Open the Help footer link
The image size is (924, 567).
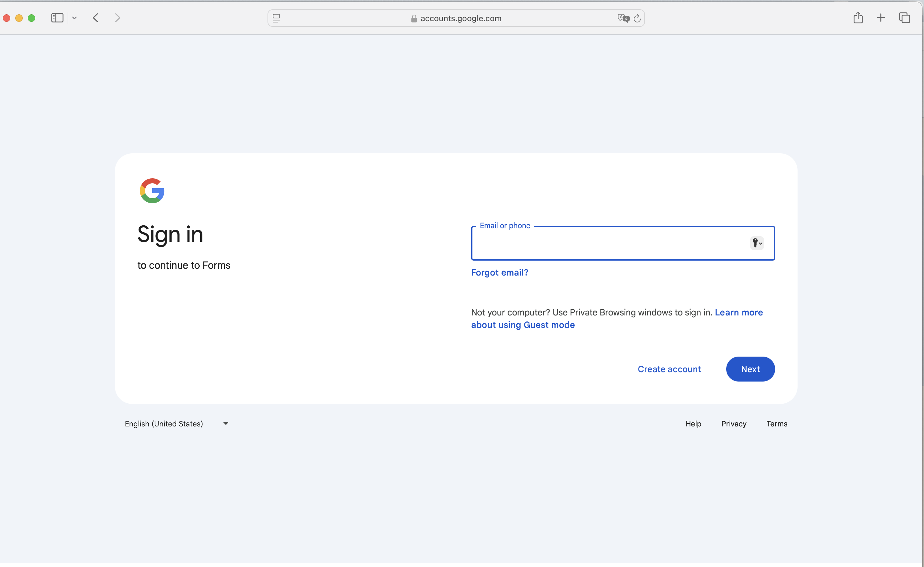(693, 424)
